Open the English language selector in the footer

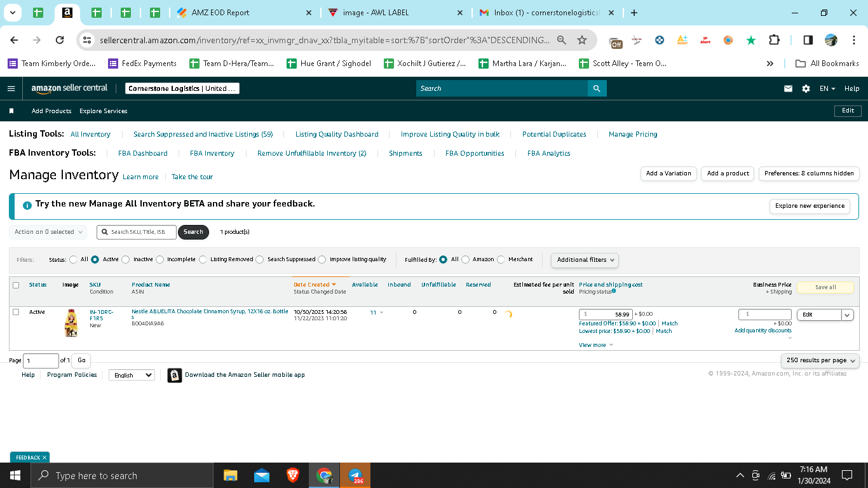[132, 375]
